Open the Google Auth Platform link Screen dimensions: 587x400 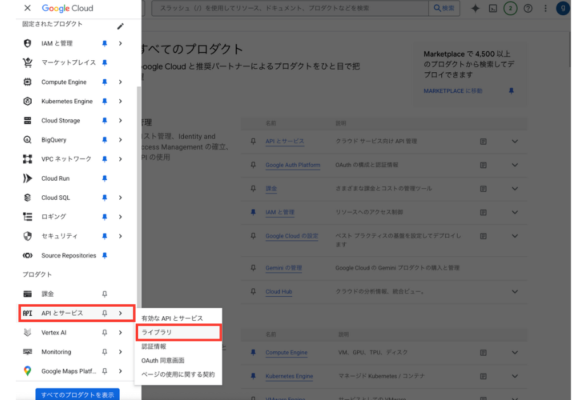pos(293,165)
